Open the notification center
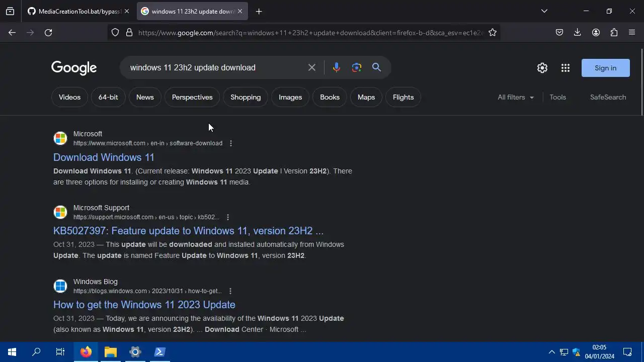Screen dimensions: 644x362 click(x=627, y=352)
